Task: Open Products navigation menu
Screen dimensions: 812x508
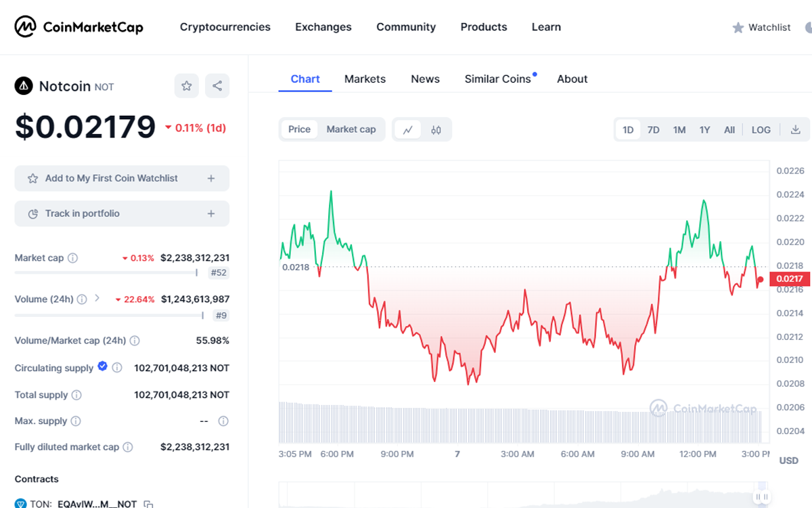Action: pos(484,27)
